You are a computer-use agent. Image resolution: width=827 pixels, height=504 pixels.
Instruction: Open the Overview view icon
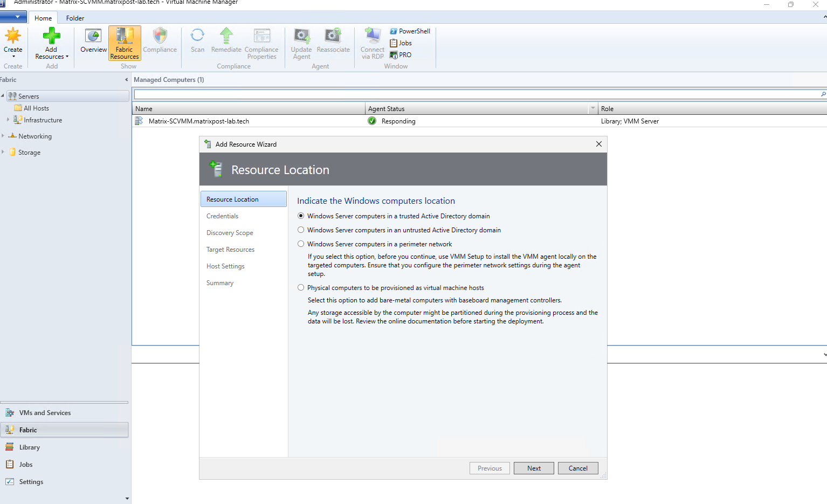pyautogui.click(x=93, y=36)
